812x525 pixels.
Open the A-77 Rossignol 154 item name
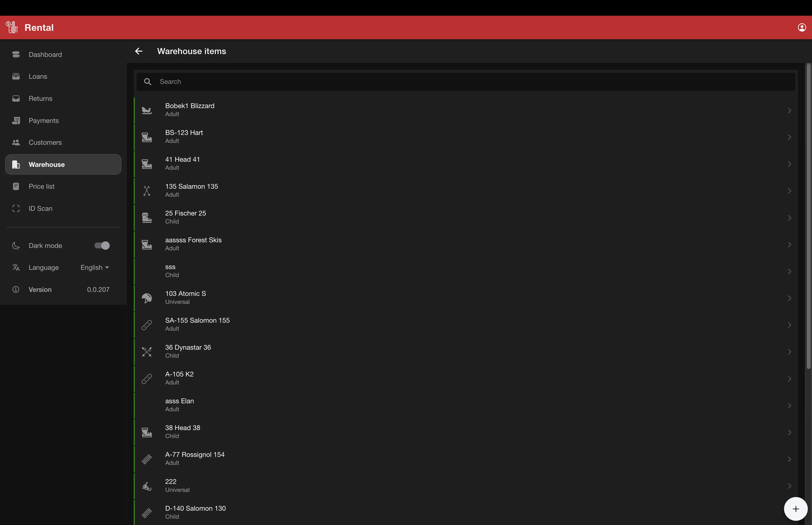click(x=195, y=454)
